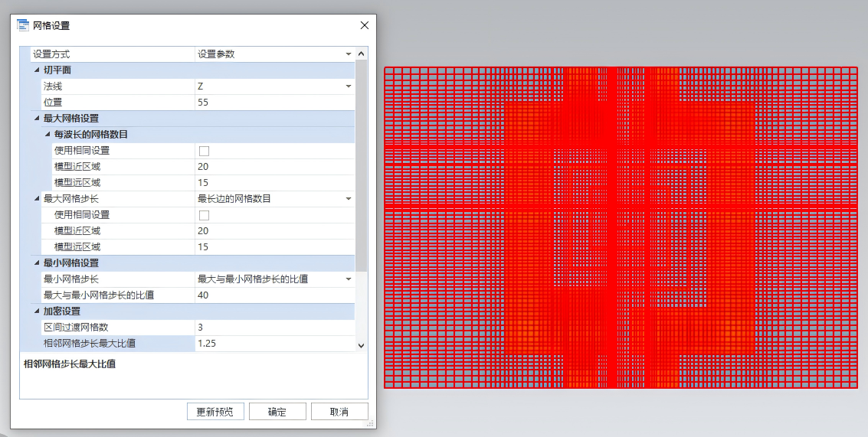Click the red mesh preview area
This screenshot has height=437, width=868.
pos(621,227)
